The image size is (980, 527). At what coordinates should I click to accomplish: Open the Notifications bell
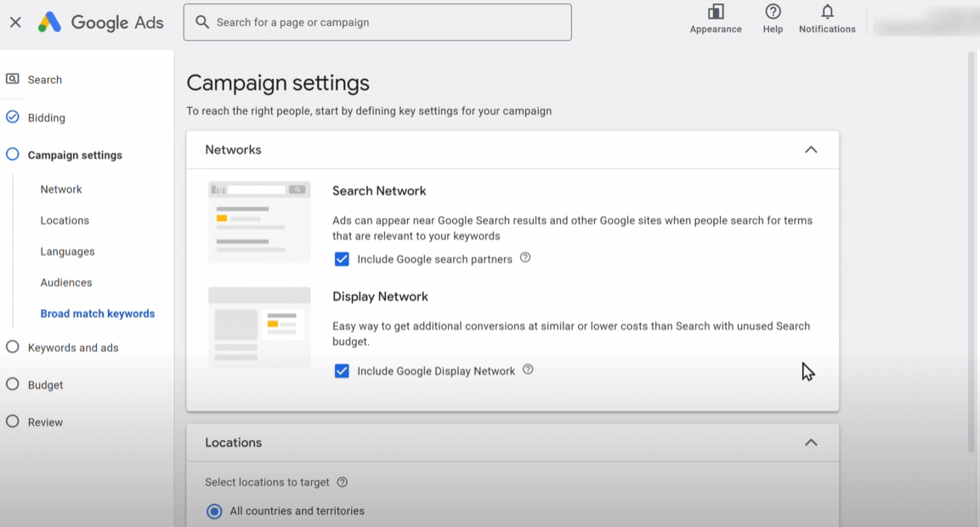coord(827,12)
